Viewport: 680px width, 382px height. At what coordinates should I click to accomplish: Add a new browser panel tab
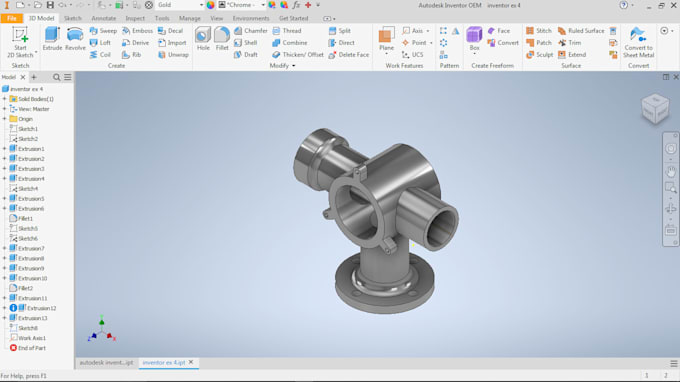(x=34, y=77)
